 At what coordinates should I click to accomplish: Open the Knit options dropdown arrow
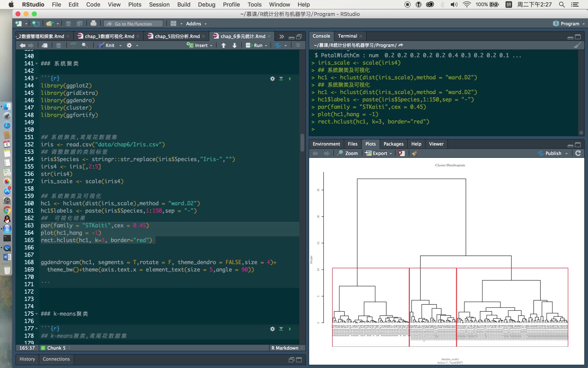pos(120,46)
